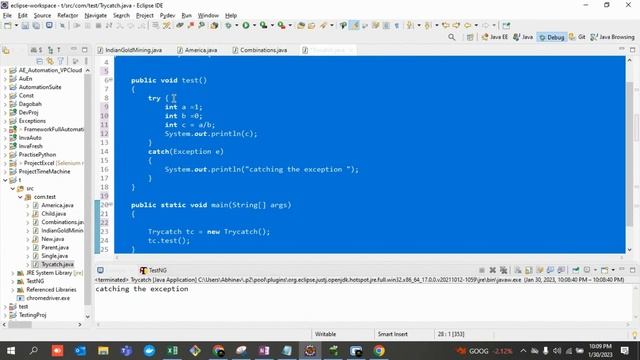Click the Save toolbar icon
Screen dimensions: 640x360
25,25
